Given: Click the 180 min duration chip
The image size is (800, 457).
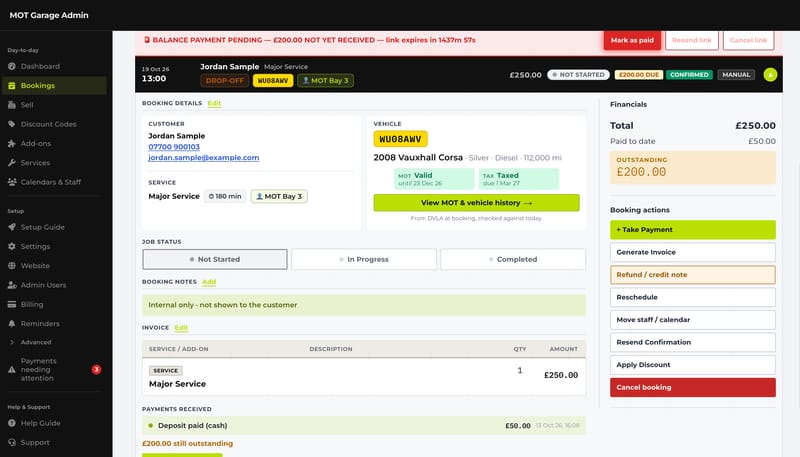Looking at the screenshot, I should coord(225,196).
